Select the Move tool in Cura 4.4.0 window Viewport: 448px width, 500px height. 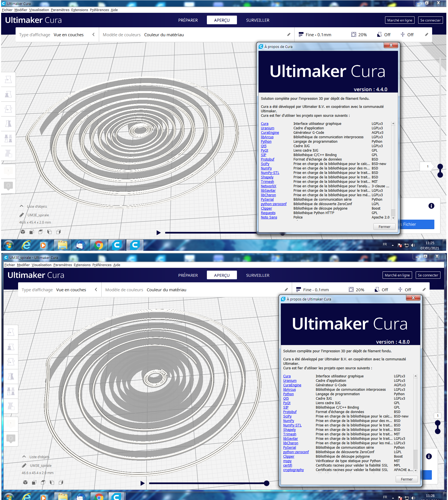click(x=8, y=80)
